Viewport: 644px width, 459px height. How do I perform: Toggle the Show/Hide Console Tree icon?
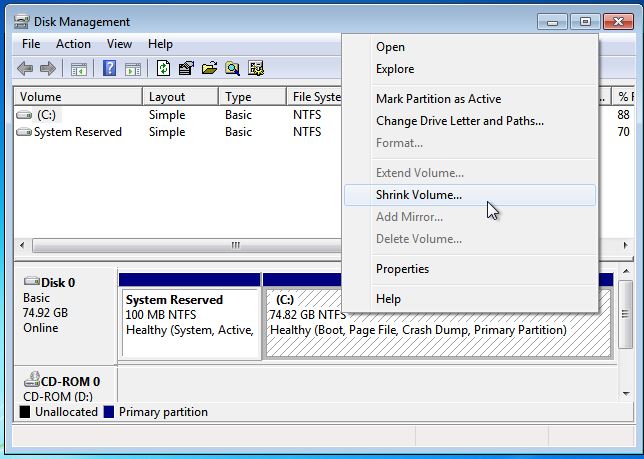(x=79, y=69)
